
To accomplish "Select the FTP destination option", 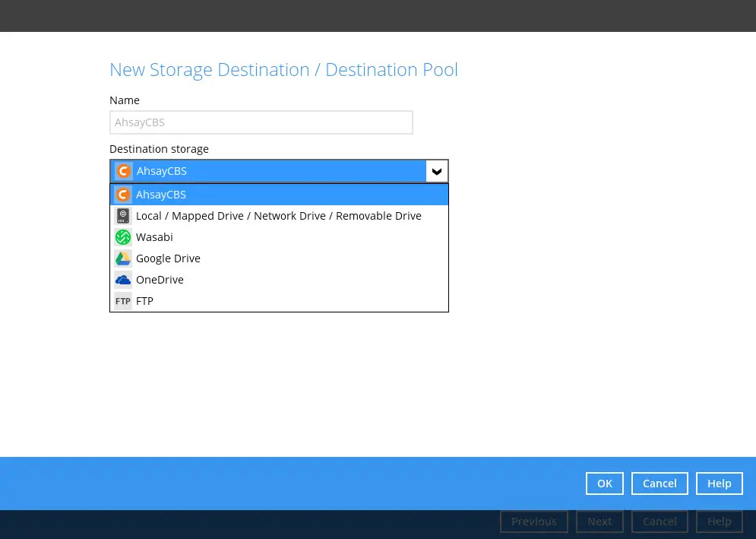I will click(144, 301).
